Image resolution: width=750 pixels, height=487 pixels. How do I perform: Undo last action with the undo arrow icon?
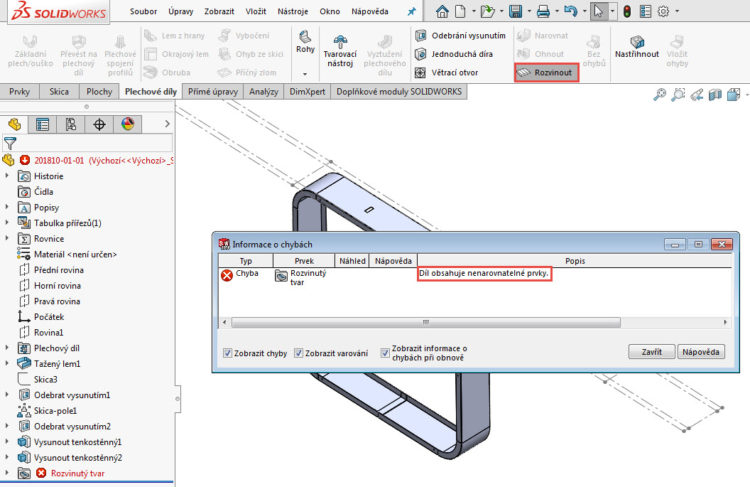pyautogui.click(x=571, y=11)
